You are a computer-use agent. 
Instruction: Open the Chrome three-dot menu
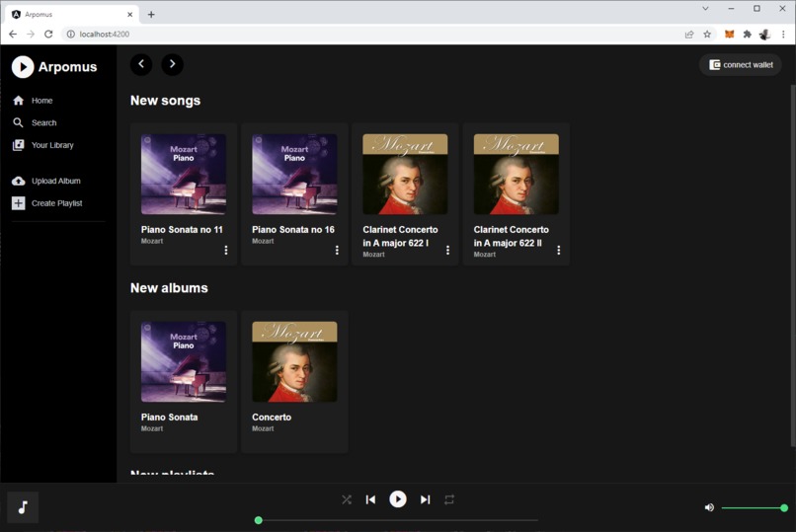click(783, 35)
